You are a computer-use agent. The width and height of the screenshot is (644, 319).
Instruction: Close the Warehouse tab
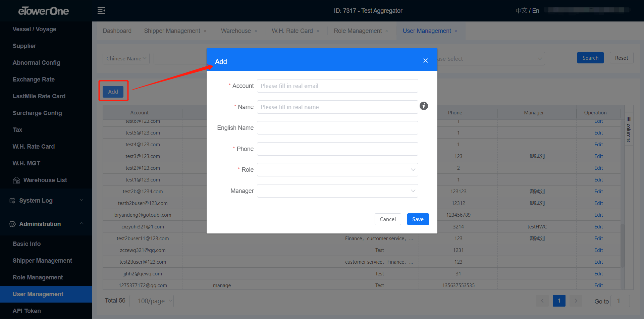[256, 31]
